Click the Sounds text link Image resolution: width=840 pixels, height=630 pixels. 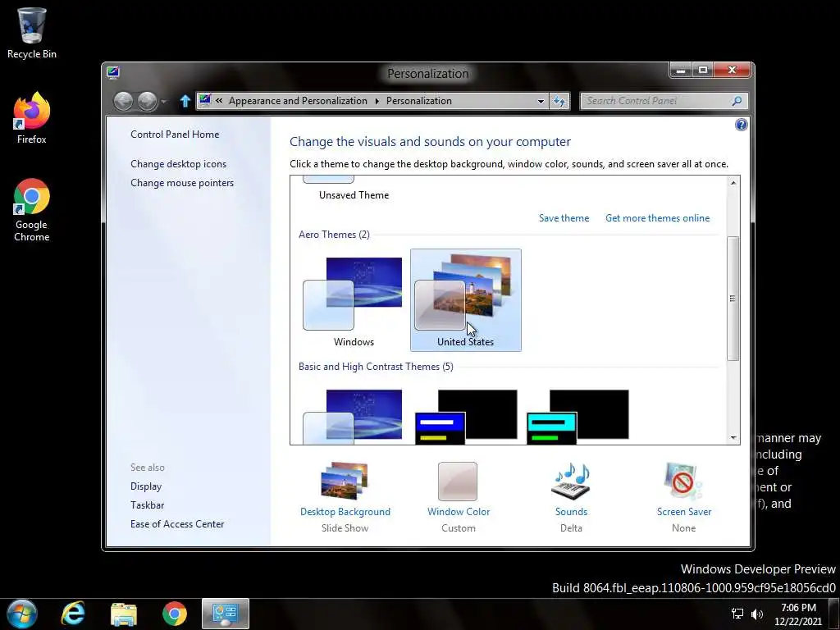(x=571, y=512)
